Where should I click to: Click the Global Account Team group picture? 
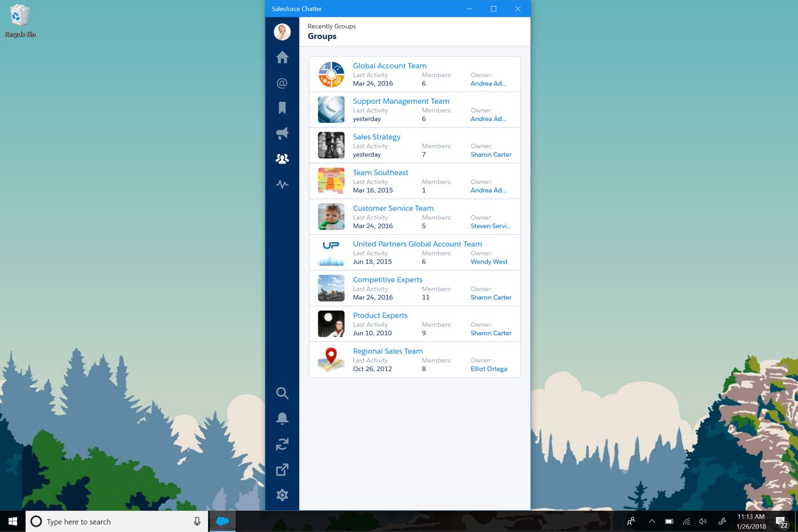331,74
